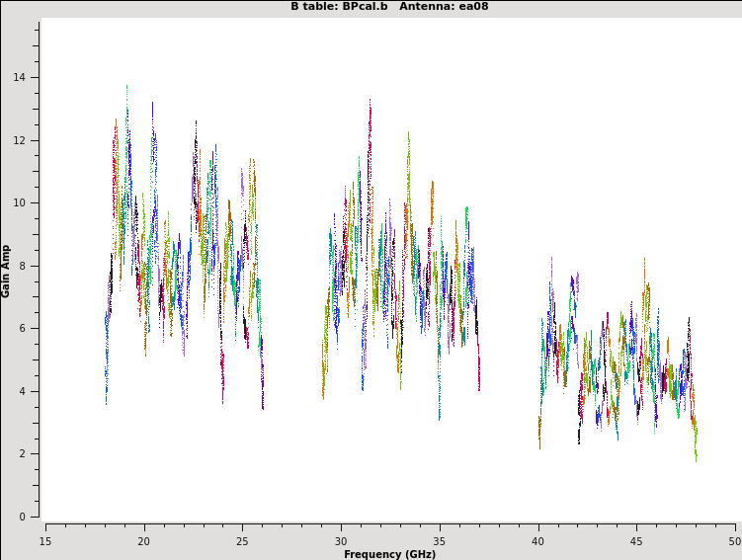Click the x-axis tick label 20
This screenshot has width=742, height=560.
pyautogui.click(x=143, y=541)
